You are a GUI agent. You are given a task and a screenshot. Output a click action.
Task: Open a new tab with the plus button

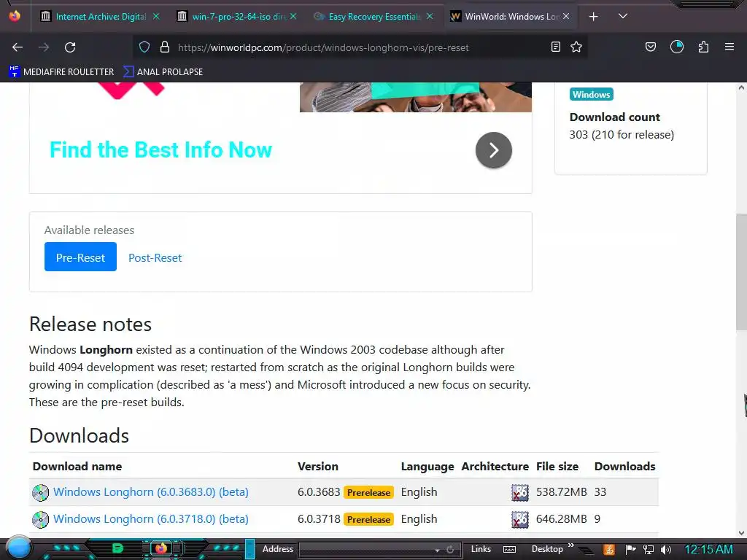[593, 17]
